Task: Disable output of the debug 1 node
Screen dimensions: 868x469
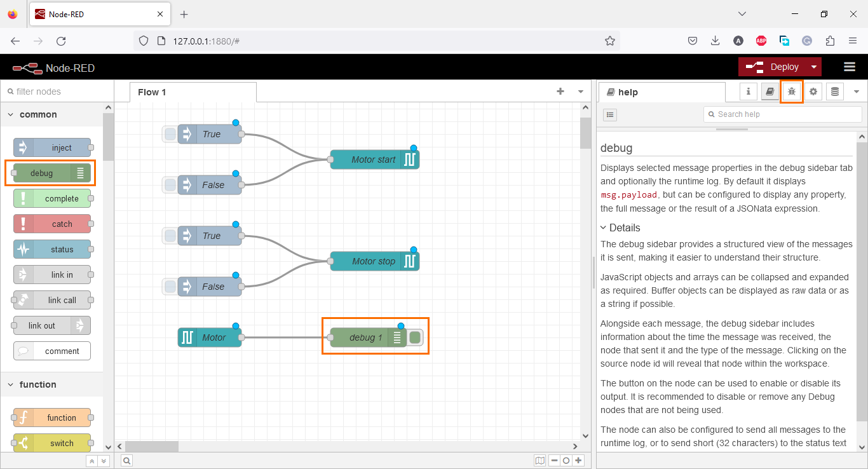Action: point(415,337)
